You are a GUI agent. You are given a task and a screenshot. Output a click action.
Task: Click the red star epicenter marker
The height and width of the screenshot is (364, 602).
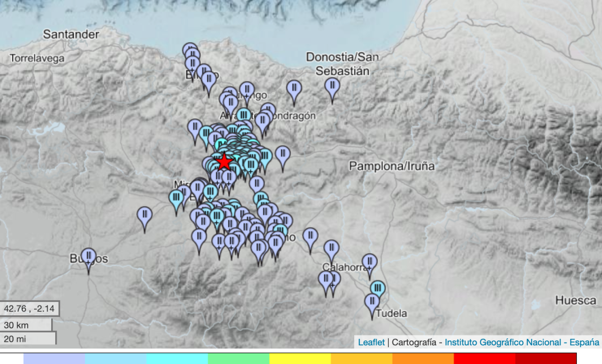(224, 162)
